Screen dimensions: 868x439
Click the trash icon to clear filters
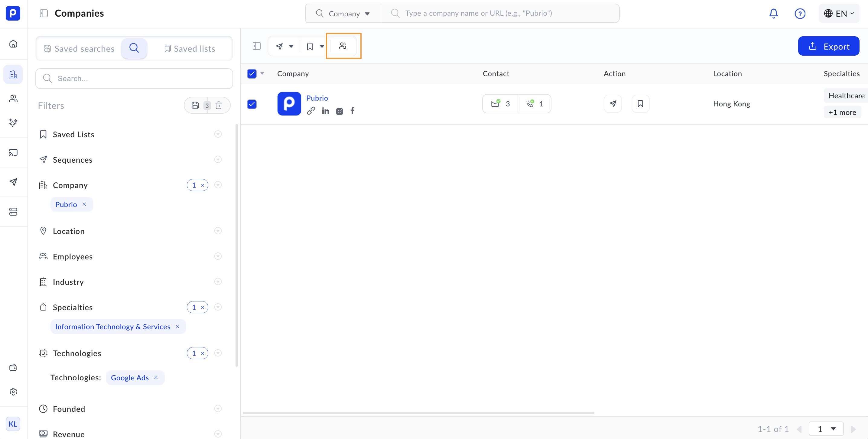219,106
